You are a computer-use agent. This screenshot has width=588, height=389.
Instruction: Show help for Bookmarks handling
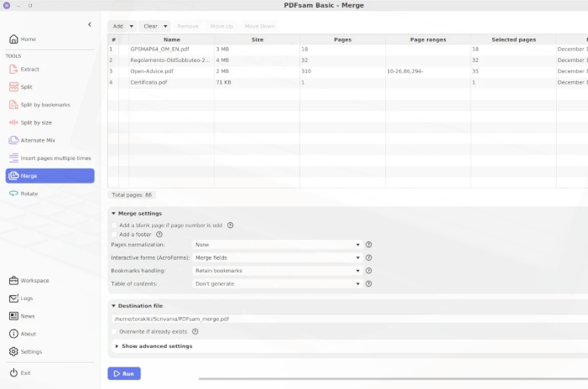pos(368,271)
